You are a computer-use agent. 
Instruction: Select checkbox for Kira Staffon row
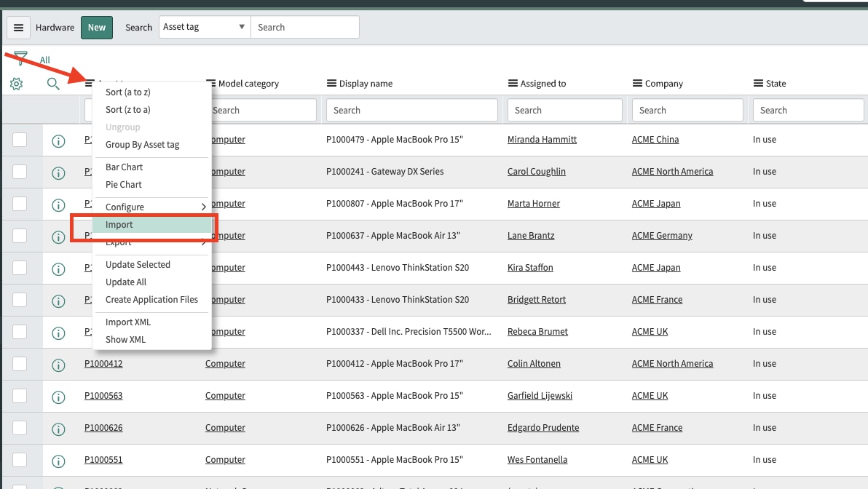(x=20, y=268)
